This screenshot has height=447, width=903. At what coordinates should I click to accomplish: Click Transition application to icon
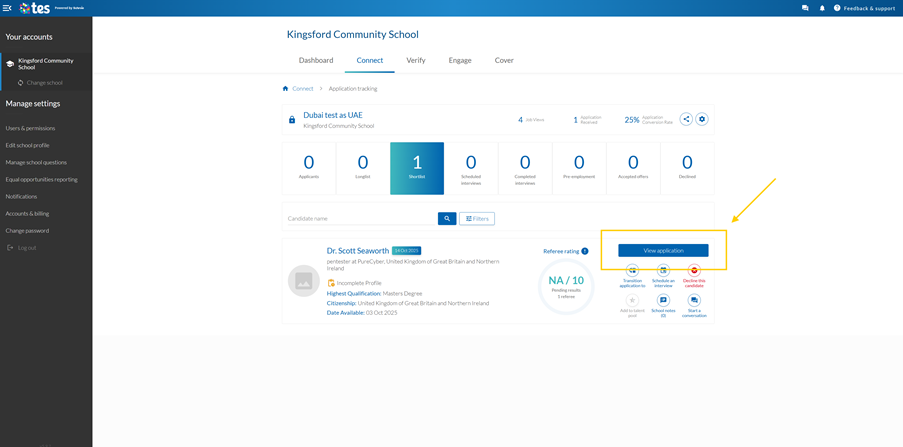[632, 270]
